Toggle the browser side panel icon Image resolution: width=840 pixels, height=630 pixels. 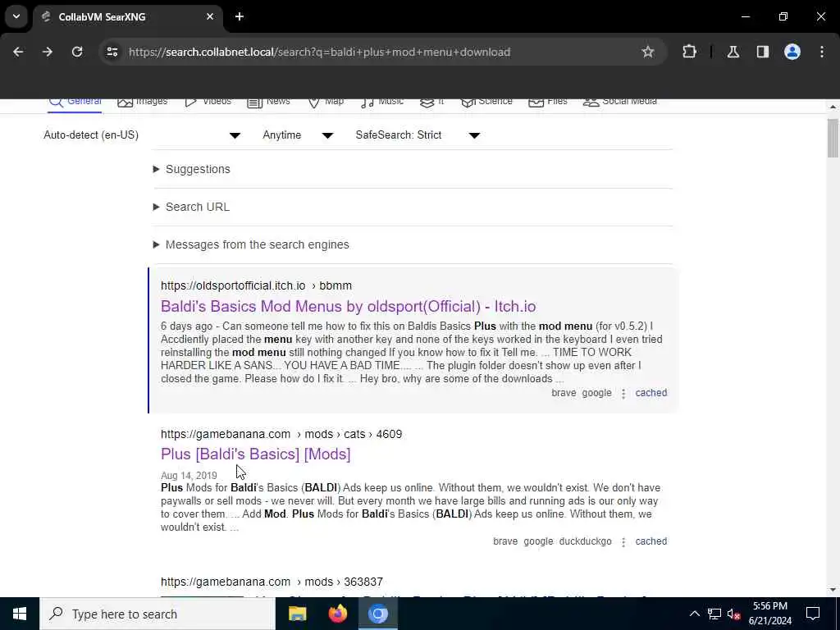(x=763, y=52)
